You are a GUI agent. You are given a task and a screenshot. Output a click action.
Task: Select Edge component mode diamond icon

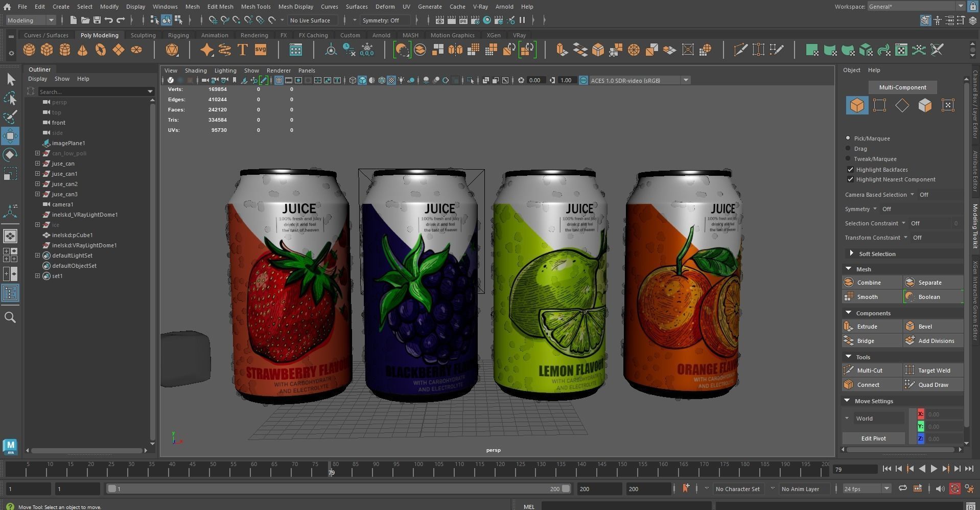[902, 105]
